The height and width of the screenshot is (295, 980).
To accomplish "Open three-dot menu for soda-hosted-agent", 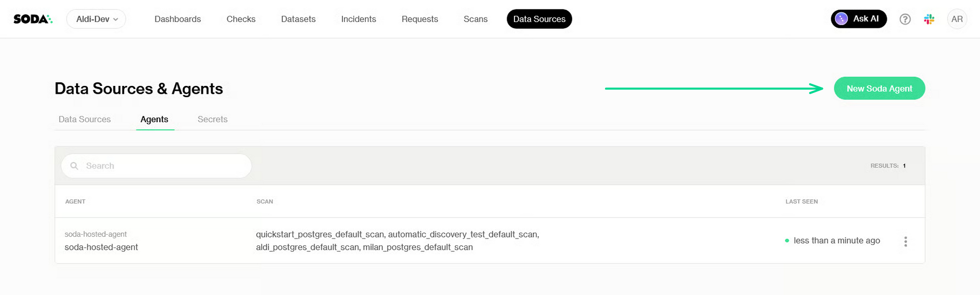I will click(x=905, y=242).
